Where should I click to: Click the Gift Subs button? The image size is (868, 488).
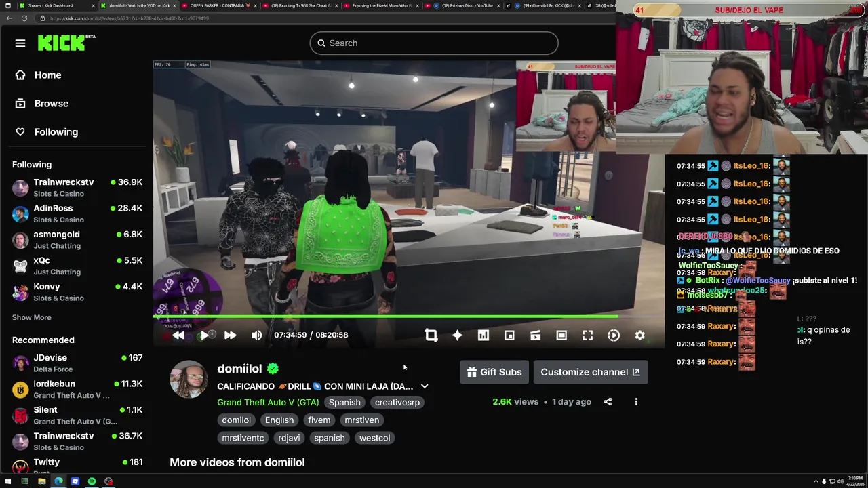click(x=494, y=372)
